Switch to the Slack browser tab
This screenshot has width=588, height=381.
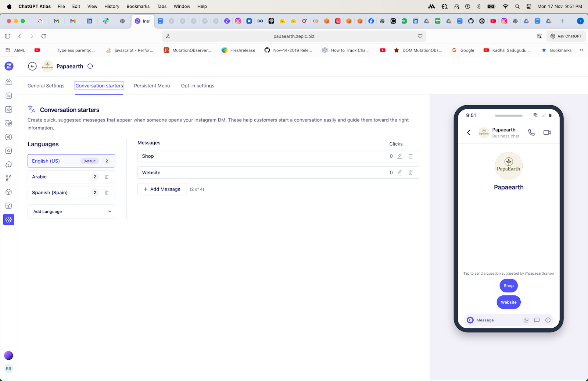106,21
